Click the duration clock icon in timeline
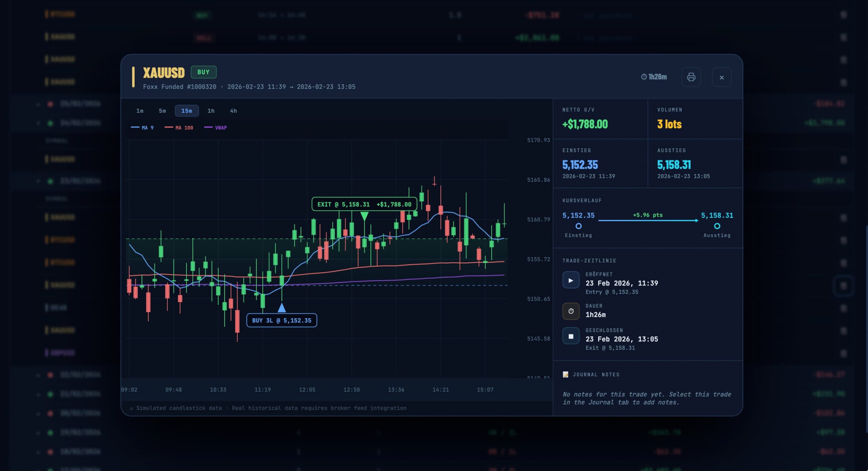Screen dimensions: 868x471 [x=571, y=311]
